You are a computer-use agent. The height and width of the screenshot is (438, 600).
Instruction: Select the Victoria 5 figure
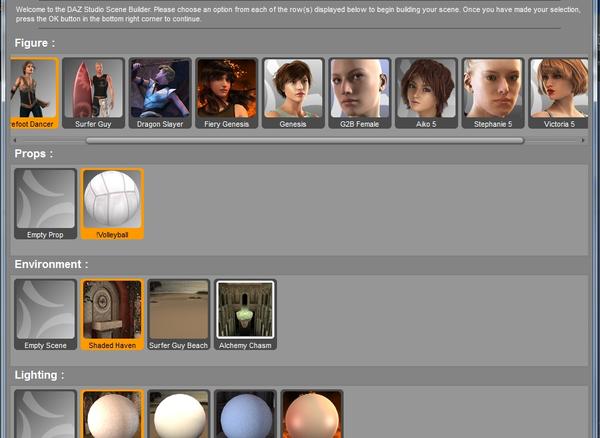558,93
